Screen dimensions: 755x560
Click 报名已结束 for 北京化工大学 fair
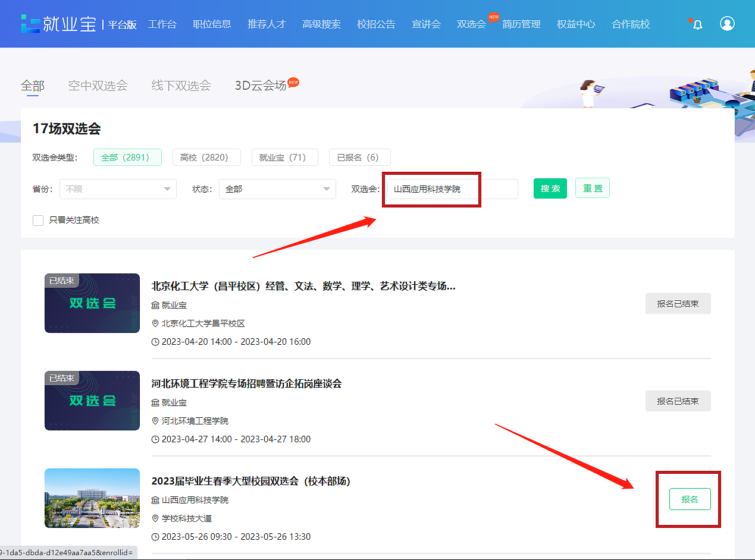678,303
